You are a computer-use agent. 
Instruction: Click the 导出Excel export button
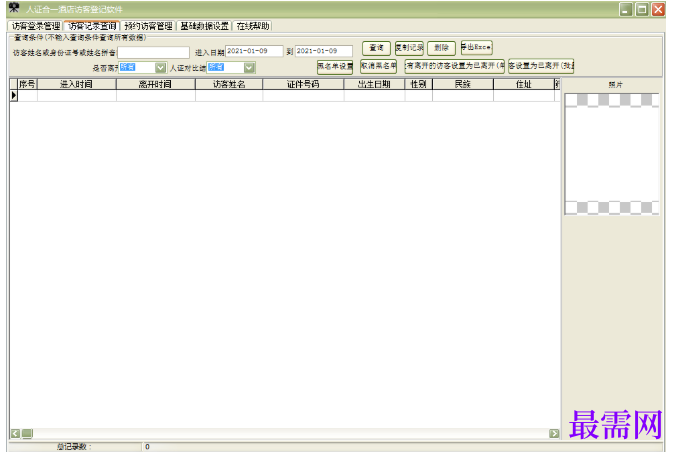point(476,47)
